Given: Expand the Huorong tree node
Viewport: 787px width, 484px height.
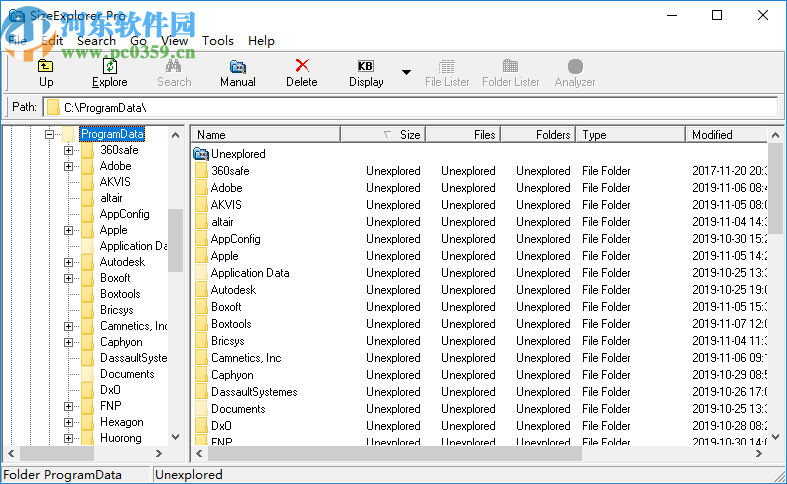Looking at the screenshot, I should (x=68, y=438).
